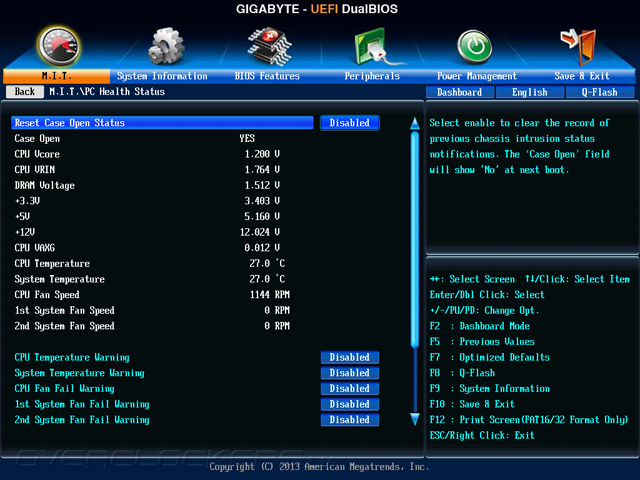The width and height of the screenshot is (640, 480).
Task: Click the +3.3V reading 3.403 V
Action: click(262, 201)
